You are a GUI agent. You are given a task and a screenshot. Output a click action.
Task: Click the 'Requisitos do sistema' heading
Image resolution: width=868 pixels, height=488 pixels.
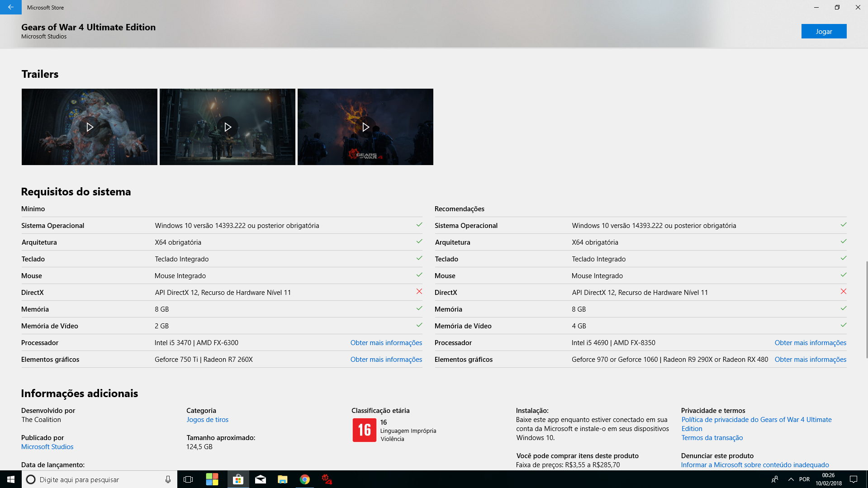pos(76,192)
